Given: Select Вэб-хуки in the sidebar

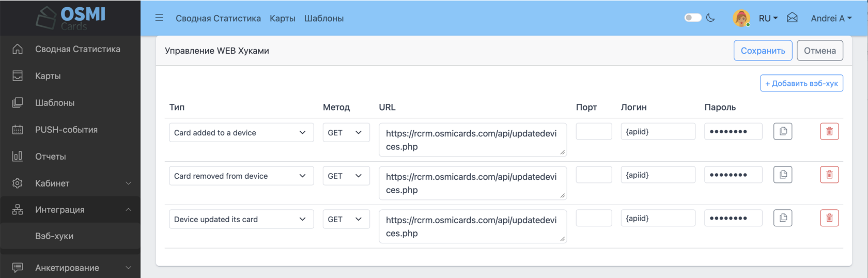Looking at the screenshot, I should point(54,236).
